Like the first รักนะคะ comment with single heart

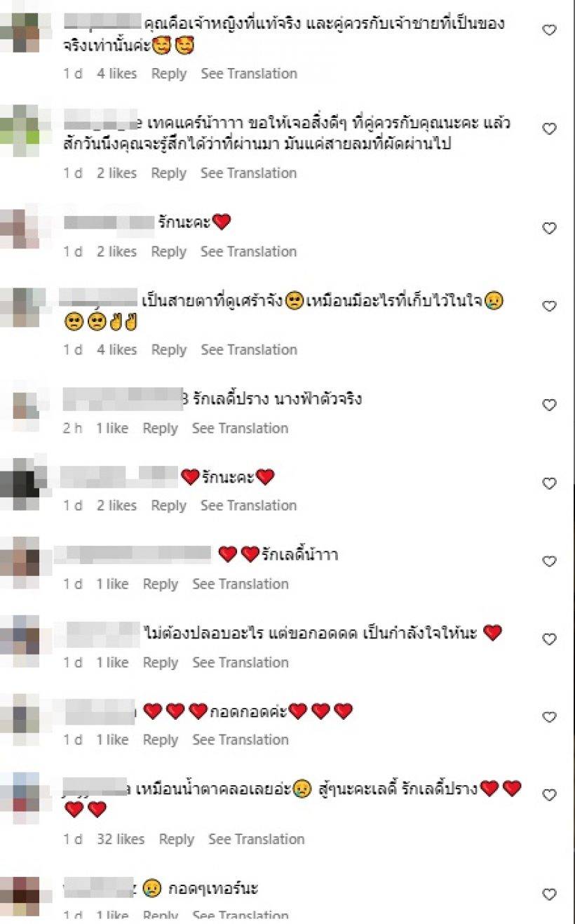point(550,228)
